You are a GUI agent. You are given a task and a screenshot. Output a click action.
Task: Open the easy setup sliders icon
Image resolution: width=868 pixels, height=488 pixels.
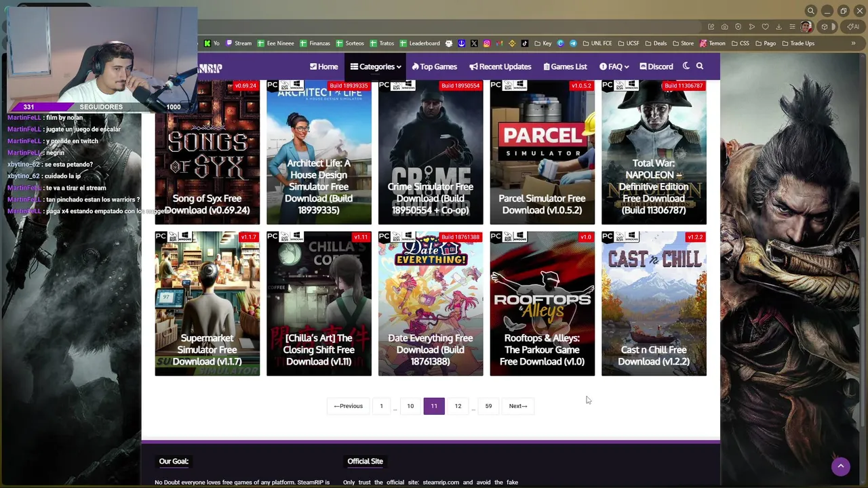[x=792, y=27]
